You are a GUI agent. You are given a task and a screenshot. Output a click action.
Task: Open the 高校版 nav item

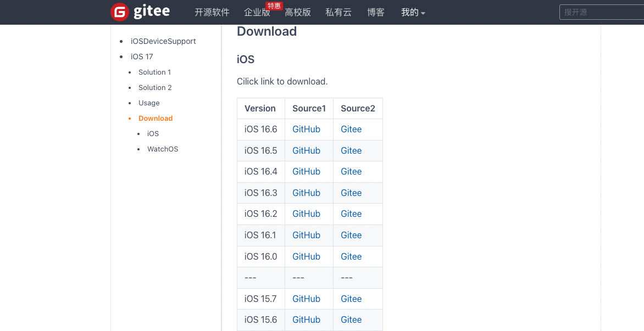pos(298,12)
